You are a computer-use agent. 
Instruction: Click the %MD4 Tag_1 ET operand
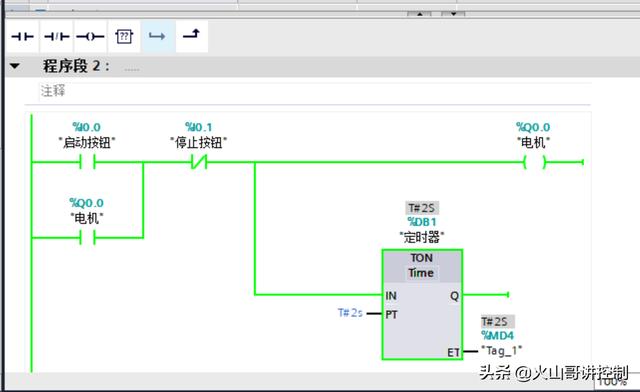(501, 343)
